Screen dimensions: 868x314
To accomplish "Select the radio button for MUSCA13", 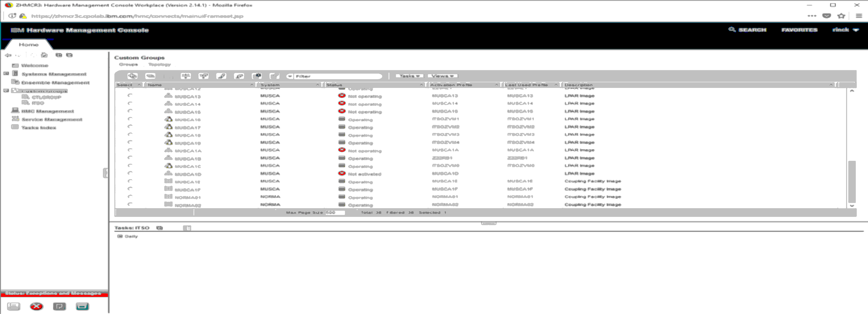I will [x=130, y=96].
